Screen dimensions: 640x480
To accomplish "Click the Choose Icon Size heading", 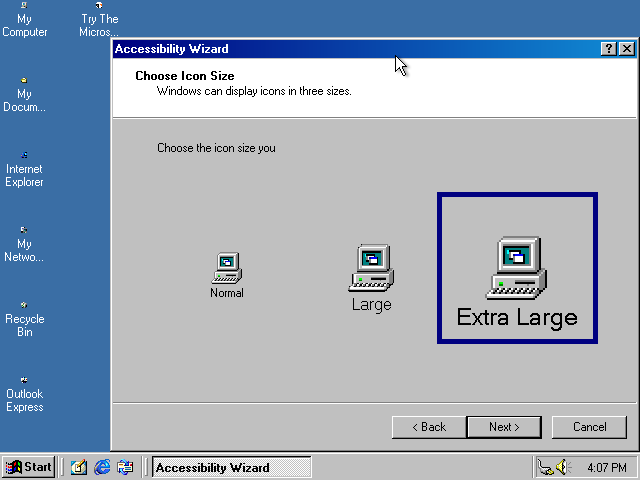I will coord(184,76).
